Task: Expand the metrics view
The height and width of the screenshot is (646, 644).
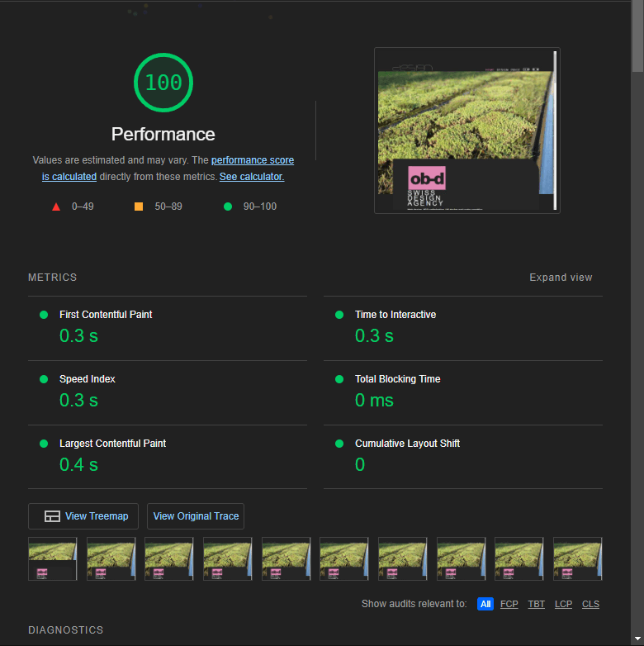Action: pyautogui.click(x=561, y=278)
